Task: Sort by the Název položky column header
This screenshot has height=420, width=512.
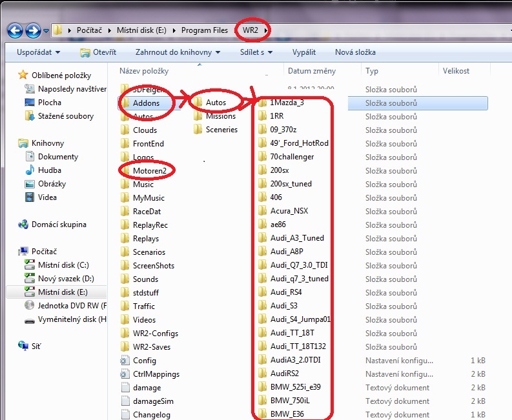Action: pos(144,71)
